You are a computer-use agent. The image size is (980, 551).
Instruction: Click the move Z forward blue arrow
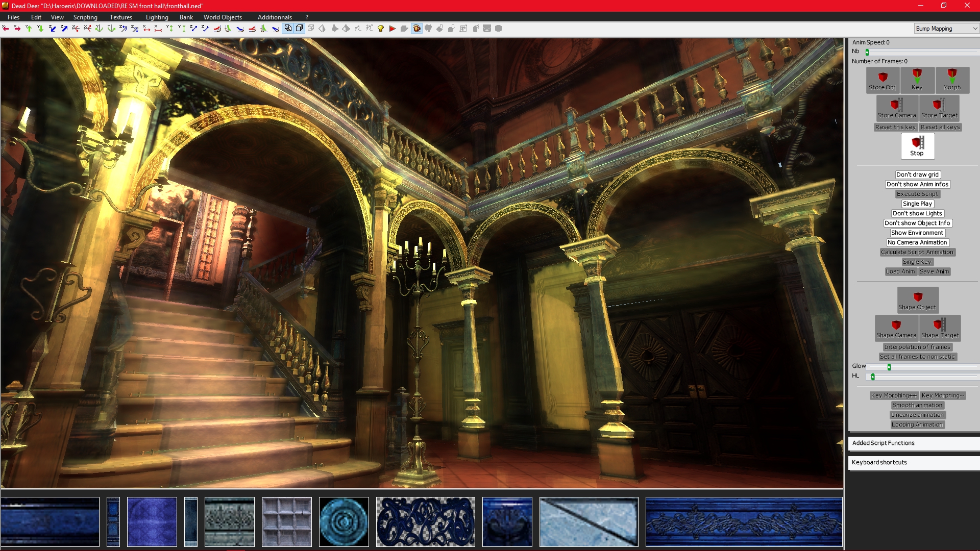point(64,29)
